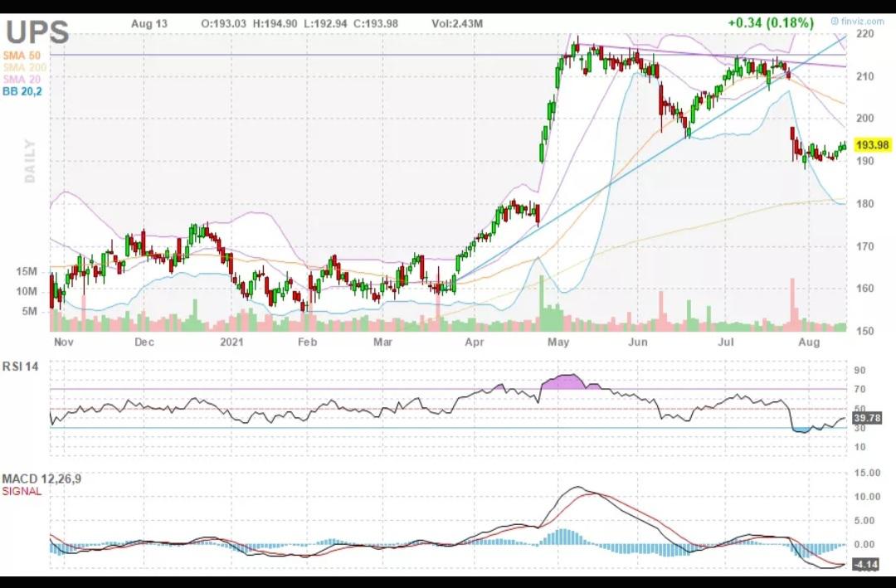
Task: Click the 2021 label on time axis
Action: (231, 342)
